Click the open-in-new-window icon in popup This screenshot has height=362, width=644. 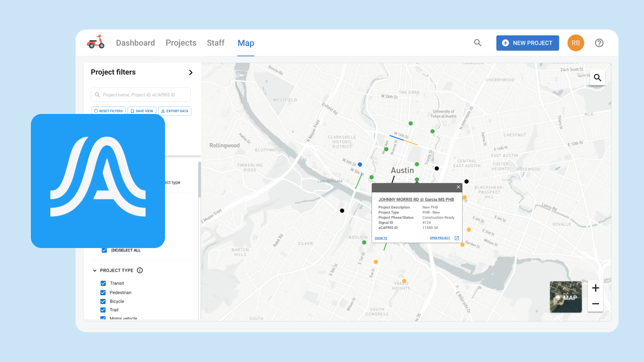tap(457, 238)
